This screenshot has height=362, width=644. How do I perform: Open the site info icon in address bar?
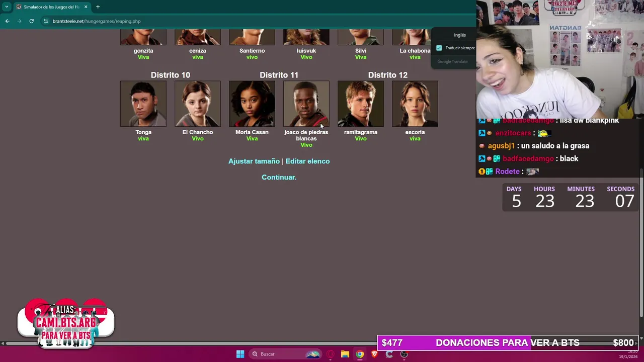click(x=46, y=21)
